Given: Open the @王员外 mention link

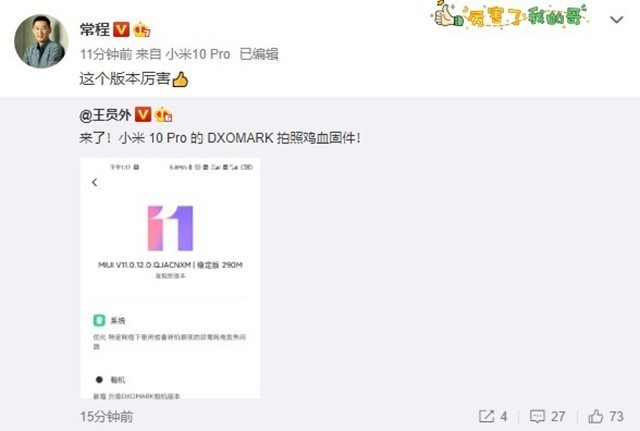Looking at the screenshot, I should tap(105, 115).
